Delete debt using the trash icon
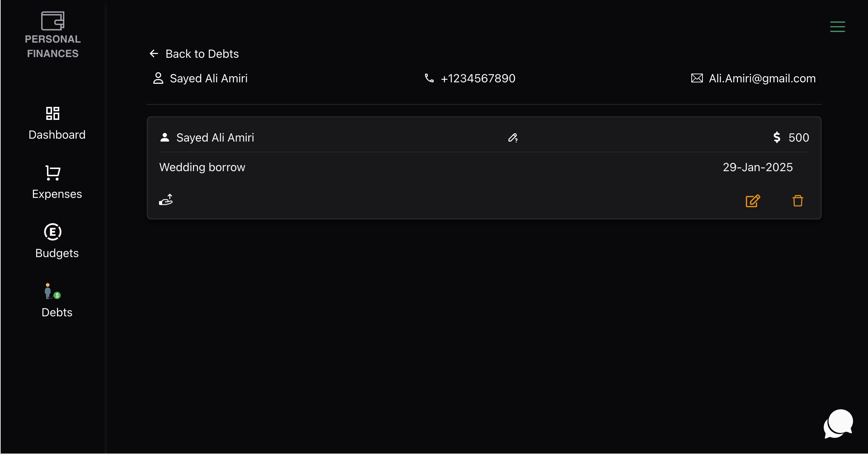This screenshot has height=455, width=868. pos(798,201)
